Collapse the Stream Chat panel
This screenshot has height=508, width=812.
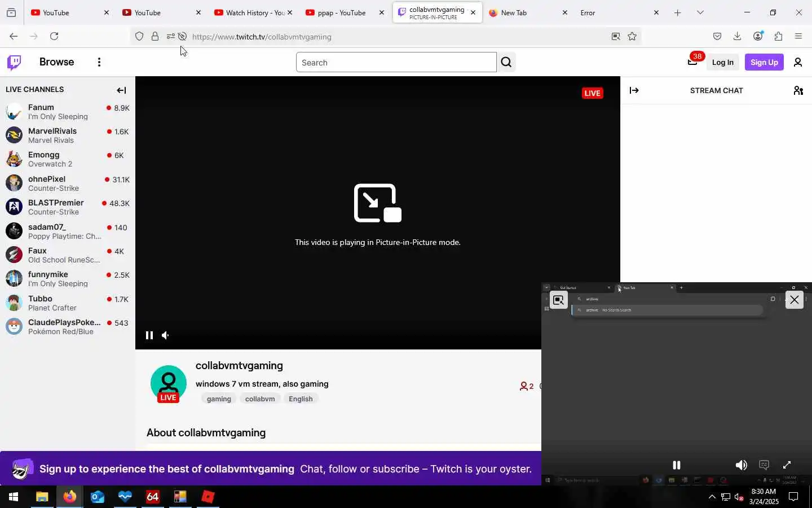[634, 90]
